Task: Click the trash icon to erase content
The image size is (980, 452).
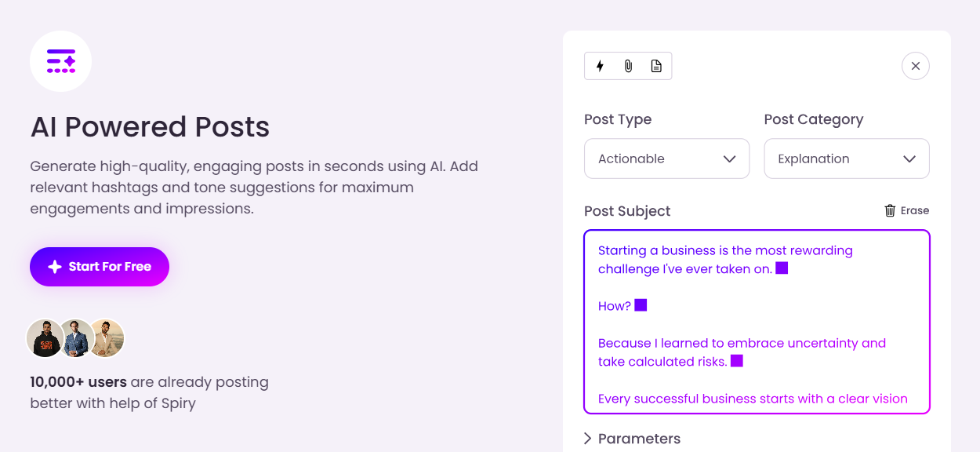Action: [888, 210]
